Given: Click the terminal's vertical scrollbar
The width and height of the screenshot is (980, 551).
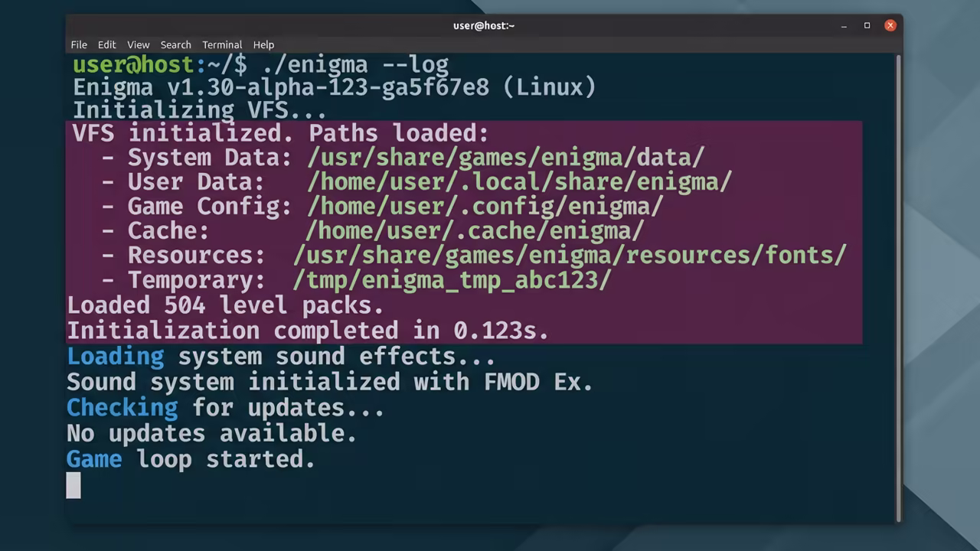Looking at the screenshot, I should (899, 287).
